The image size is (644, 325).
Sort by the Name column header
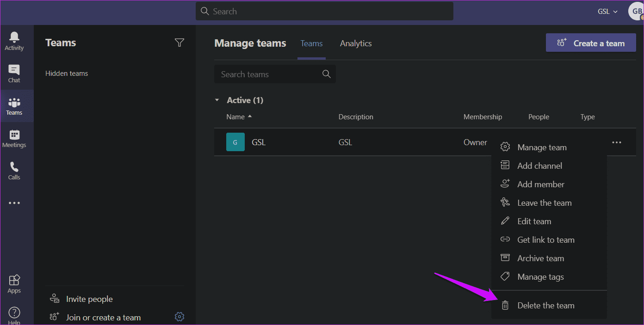pos(239,117)
